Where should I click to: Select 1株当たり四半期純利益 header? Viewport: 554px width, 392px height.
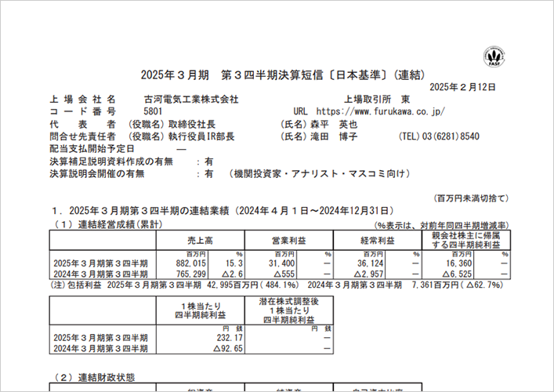[x=201, y=310]
